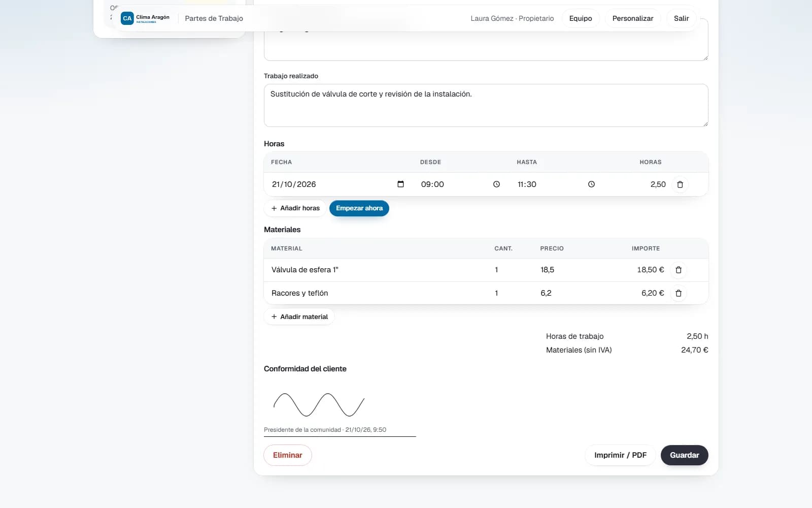Click the 24,70 € materials total
Screen dimensions: 812x508
(694, 350)
